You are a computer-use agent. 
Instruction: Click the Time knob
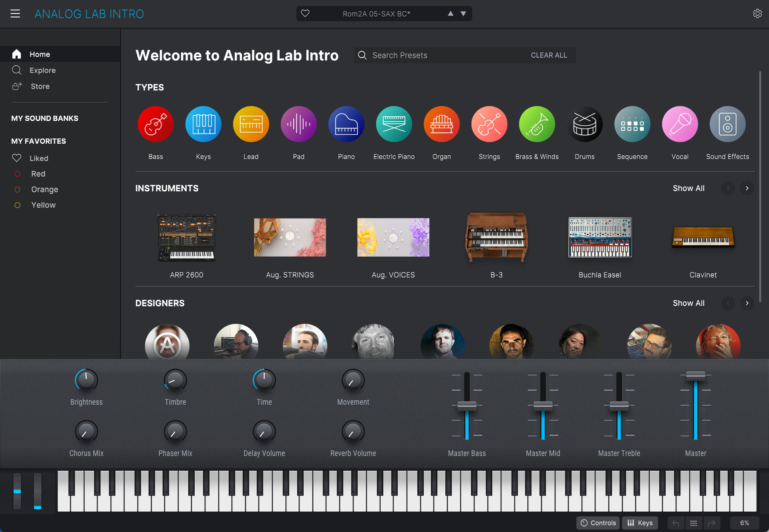[x=264, y=380]
